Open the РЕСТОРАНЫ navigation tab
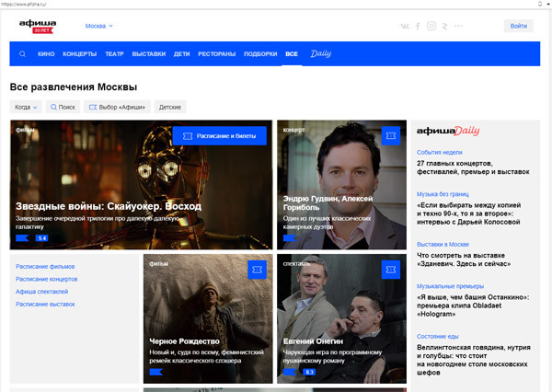The width and height of the screenshot is (552, 392). tap(214, 54)
